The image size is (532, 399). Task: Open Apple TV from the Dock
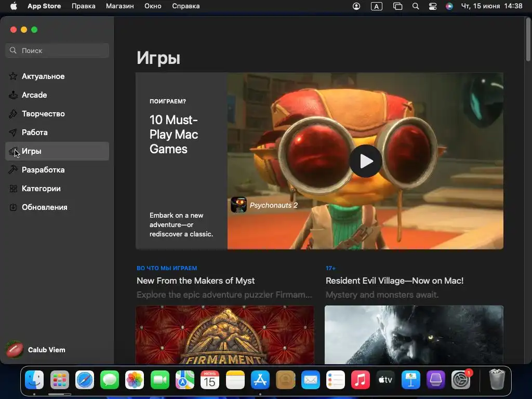(385, 380)
